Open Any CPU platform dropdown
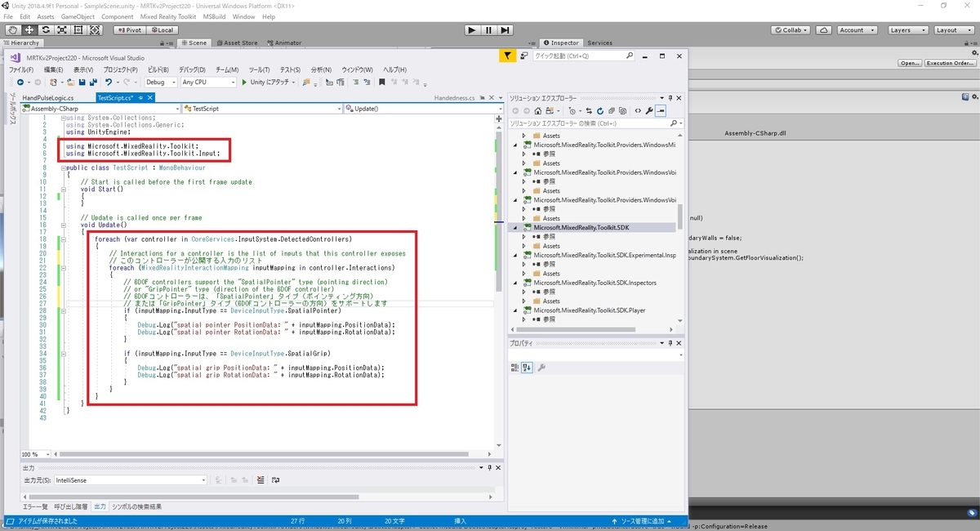The height and width of the screenshot is (531, 980). click(x=207, y=82)
